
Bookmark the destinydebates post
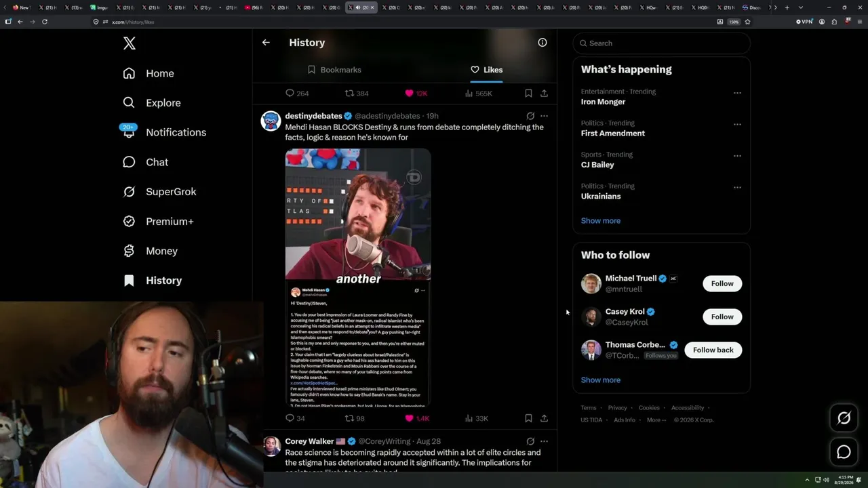click(528, 418)
